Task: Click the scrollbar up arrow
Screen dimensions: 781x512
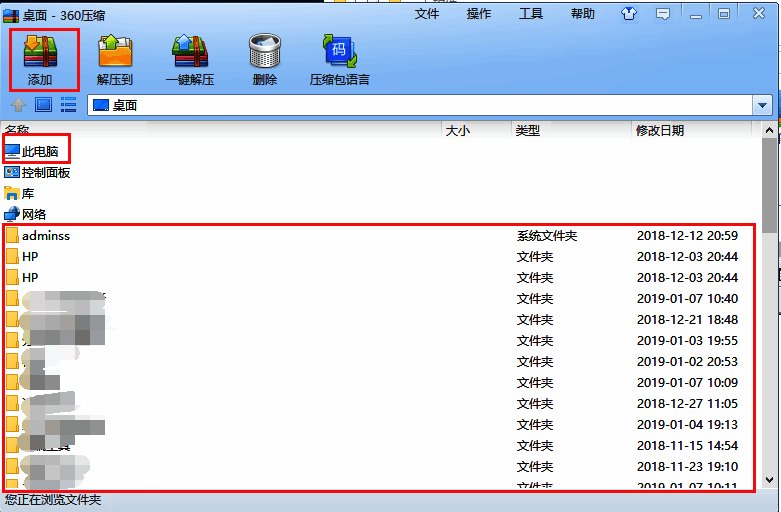Action: click(769, 130)
